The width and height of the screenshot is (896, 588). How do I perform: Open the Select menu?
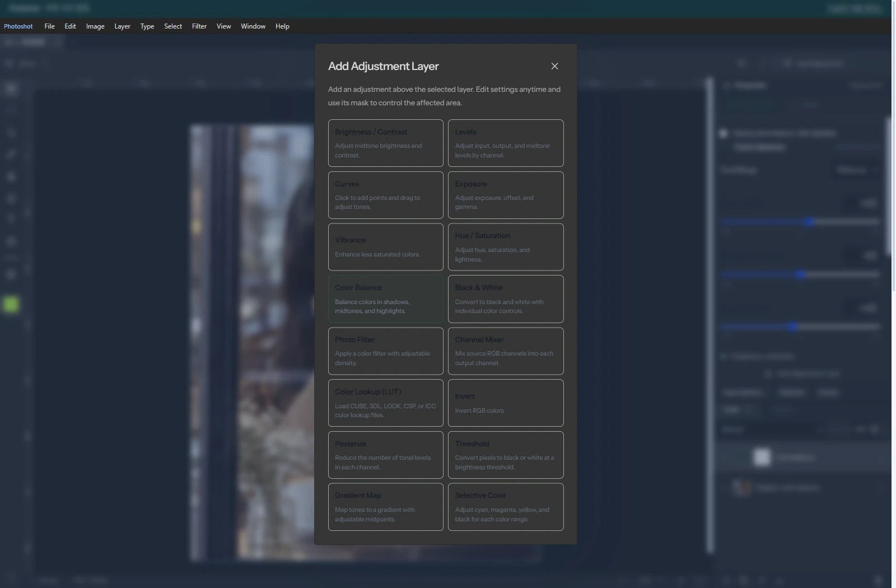pos(173,26)
